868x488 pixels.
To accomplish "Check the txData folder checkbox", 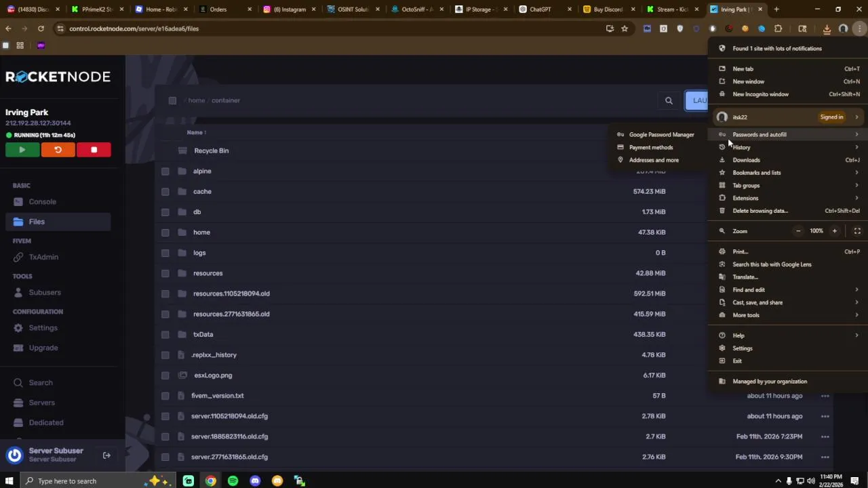I will click(165, 334).
